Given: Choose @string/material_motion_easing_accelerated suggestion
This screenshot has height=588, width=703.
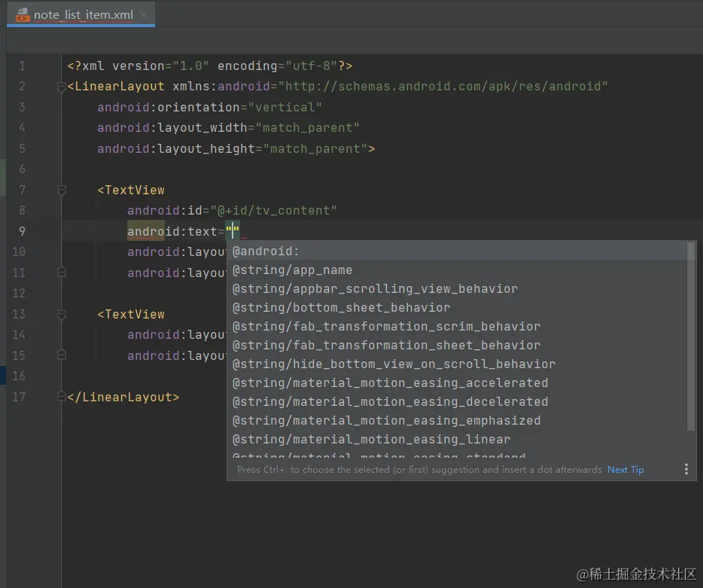Looking at the screenshot, I should (458, 383).
